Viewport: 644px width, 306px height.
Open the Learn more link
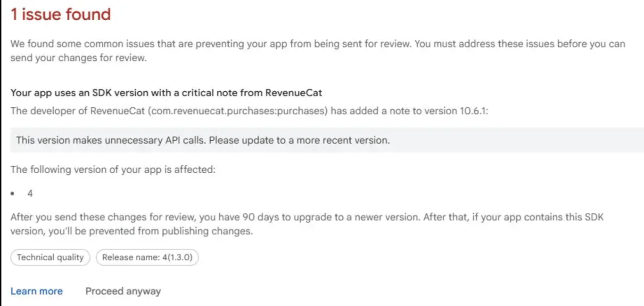click(36, 291)
